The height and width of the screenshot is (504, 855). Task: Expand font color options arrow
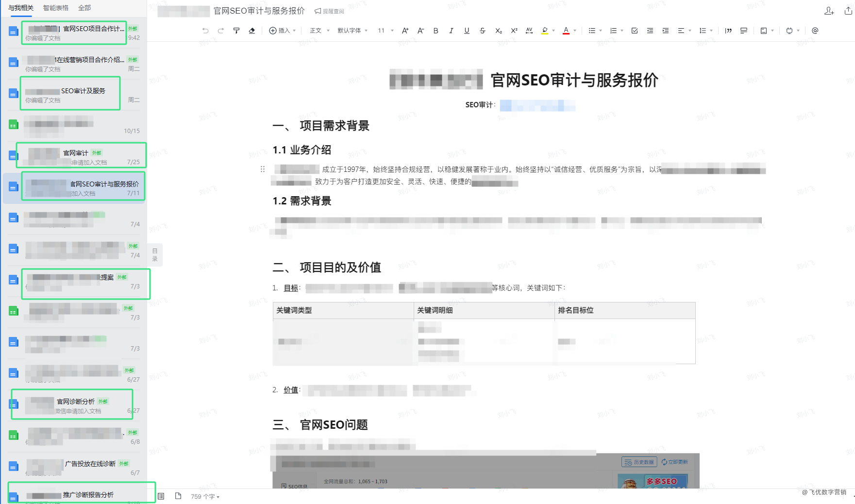pos(575,31)
